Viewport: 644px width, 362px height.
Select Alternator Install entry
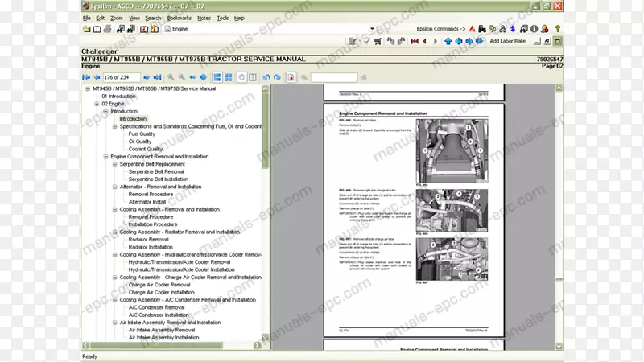(x=147, y=202)
